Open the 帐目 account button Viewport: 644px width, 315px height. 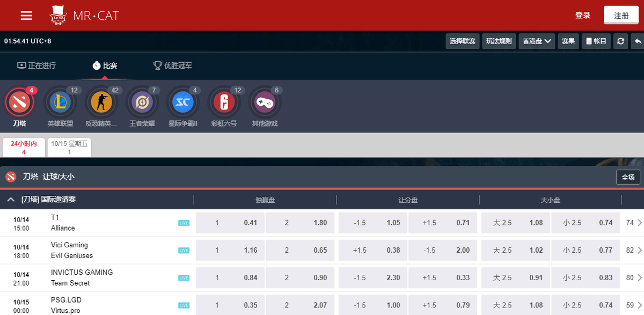596,41
